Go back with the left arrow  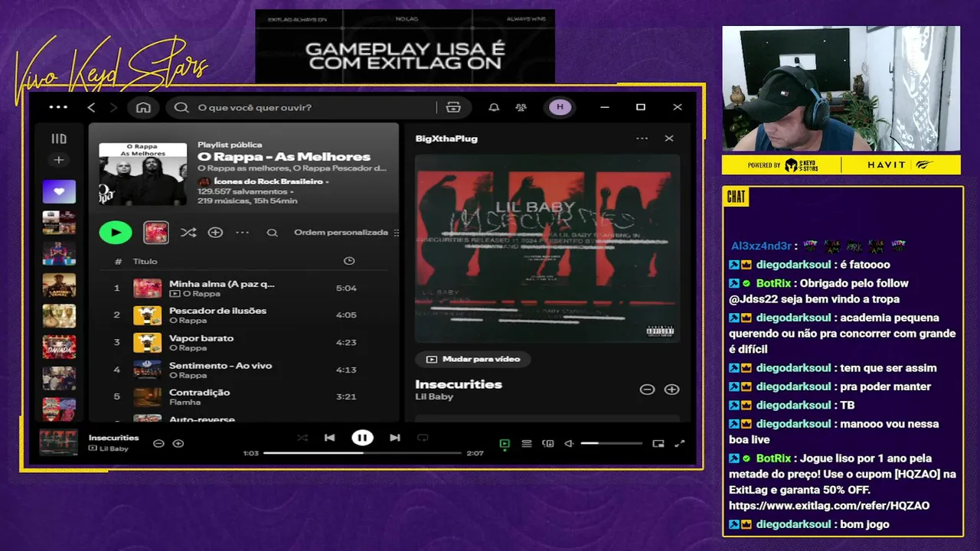click(x=91, y=107)
